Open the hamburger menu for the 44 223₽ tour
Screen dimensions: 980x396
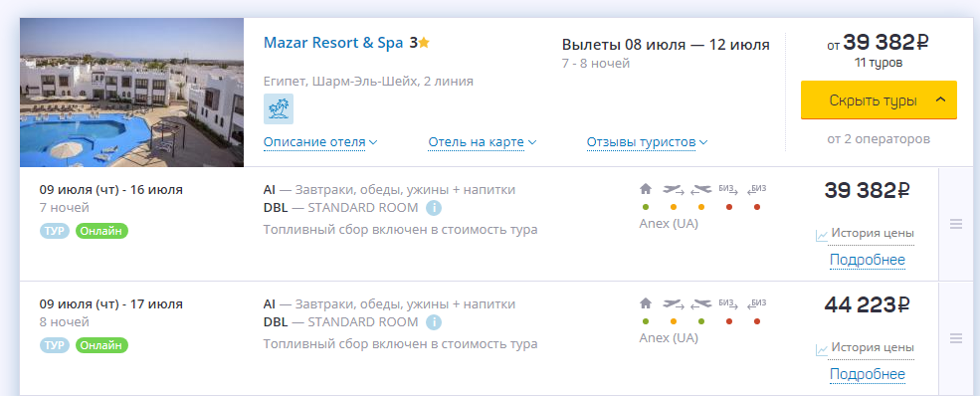(956, 338)
